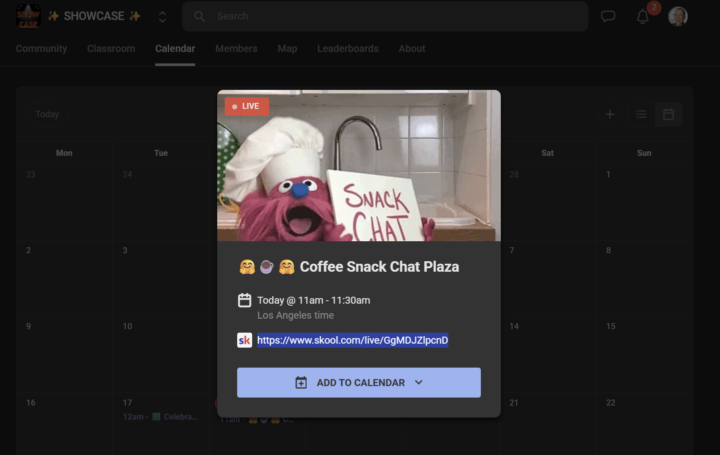Select the Calendar tab
Image resolution: width=720 pixels, height=455 pixels.
(175, 49)
